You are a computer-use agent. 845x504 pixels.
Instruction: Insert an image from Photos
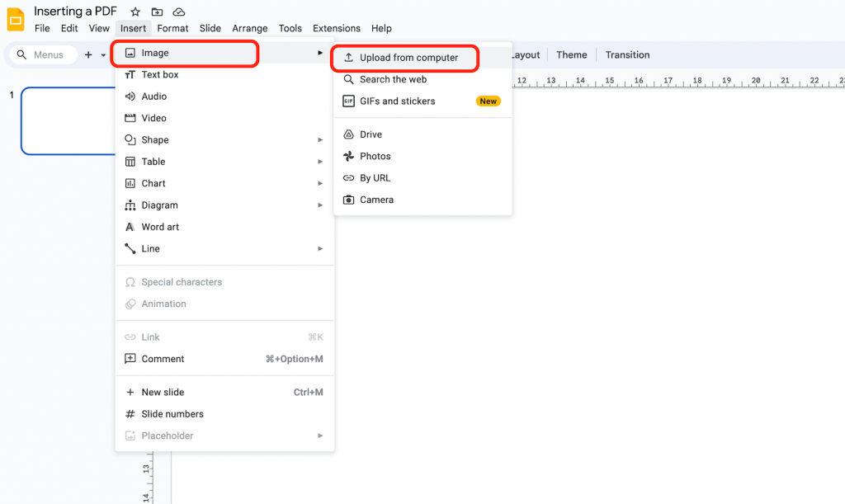click(375, 156)
